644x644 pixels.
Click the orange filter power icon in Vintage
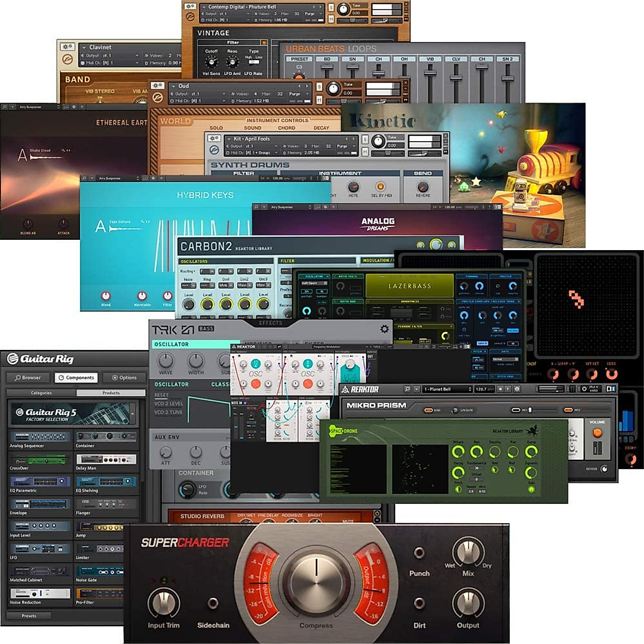(264, 42)
